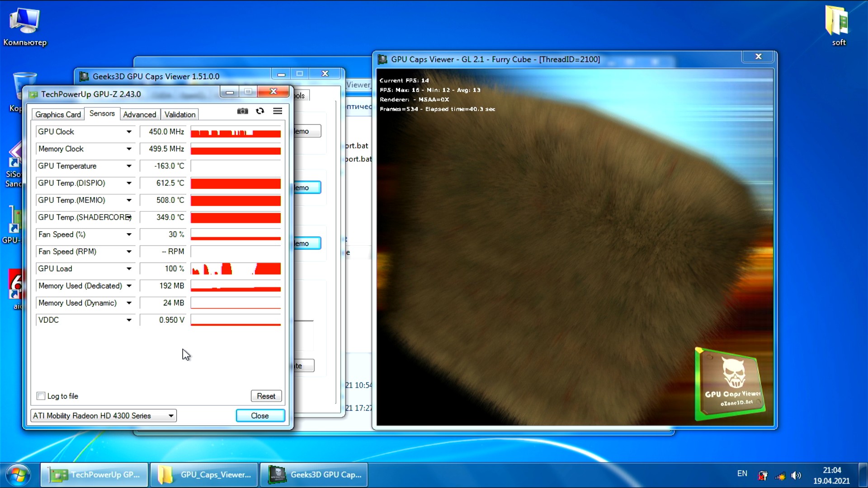Viewport: 868px width, 488px height.
Task: Expand the VDDC sensor dropdown arrow
Action: 129,320
